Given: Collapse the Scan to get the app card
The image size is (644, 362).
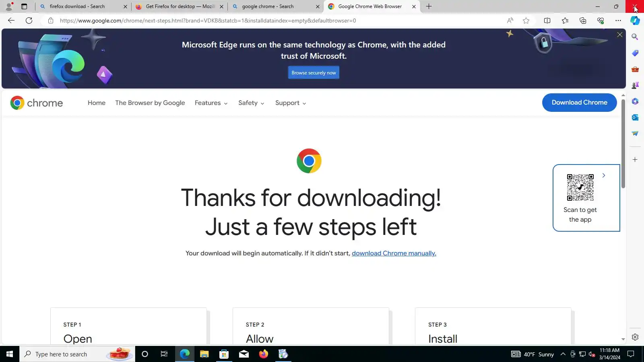Looking at the screenshot, I should coord(604,175).
